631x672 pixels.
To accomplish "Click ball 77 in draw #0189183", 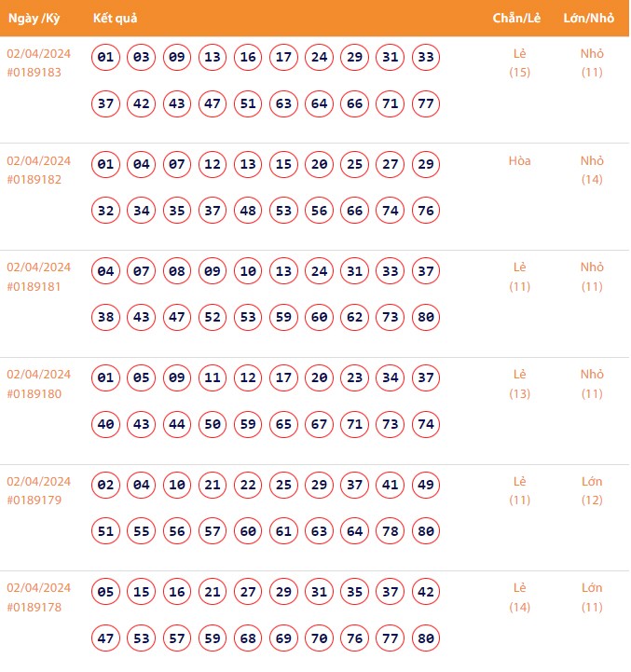I will 426,103.
